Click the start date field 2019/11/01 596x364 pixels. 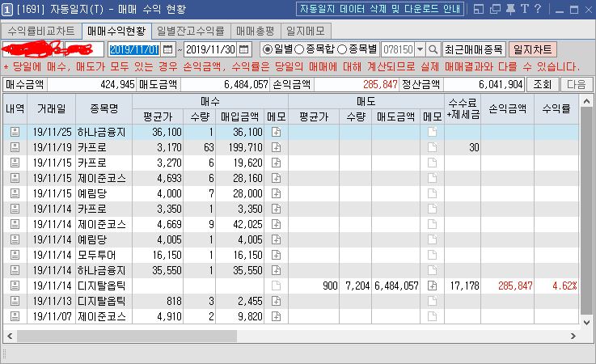coord(134,49)
